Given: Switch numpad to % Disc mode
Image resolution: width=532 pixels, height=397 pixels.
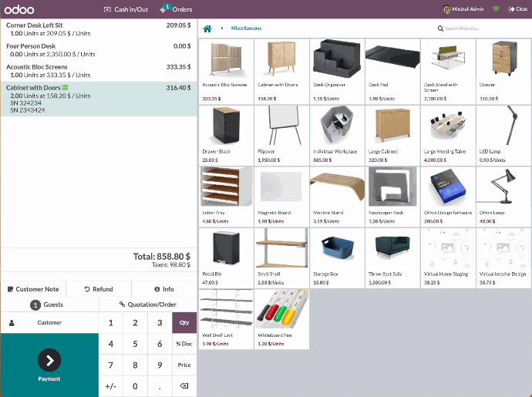Looking at the screenshot, I should (x=184, y=344).
